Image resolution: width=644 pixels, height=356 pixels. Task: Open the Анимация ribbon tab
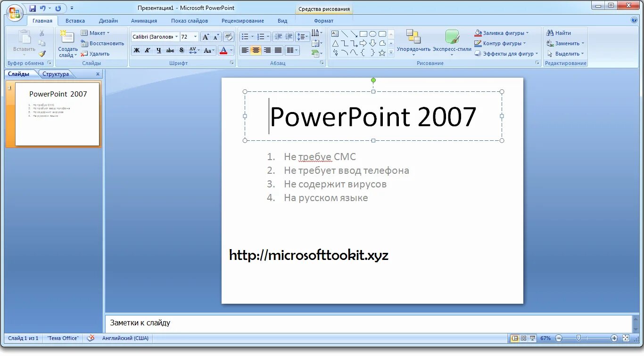tap(144, 21)
